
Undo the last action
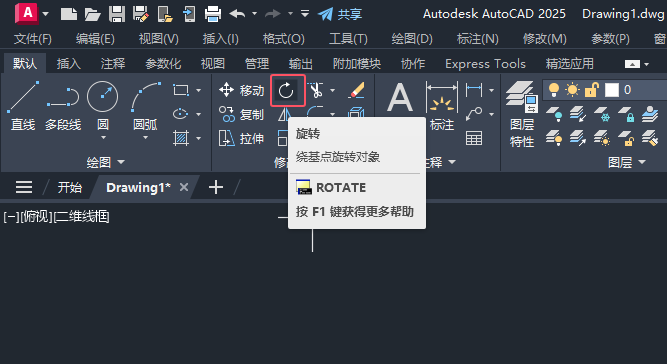pos(237,14)
